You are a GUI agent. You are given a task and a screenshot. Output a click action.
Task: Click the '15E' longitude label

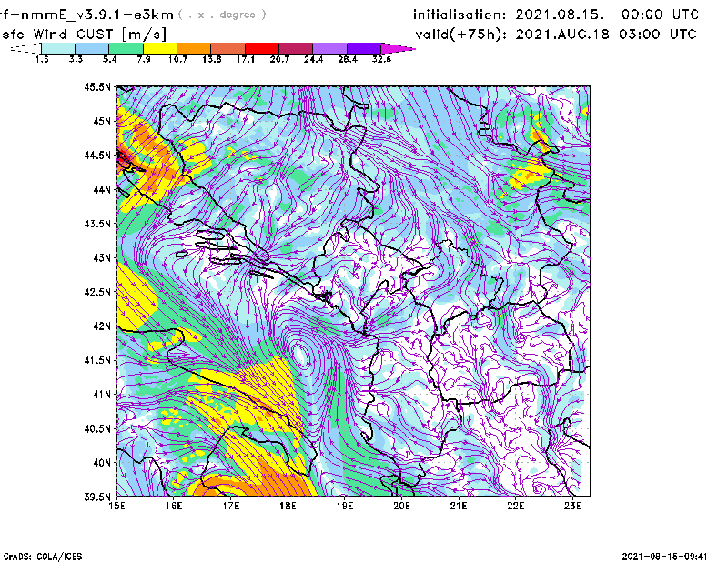116,506
